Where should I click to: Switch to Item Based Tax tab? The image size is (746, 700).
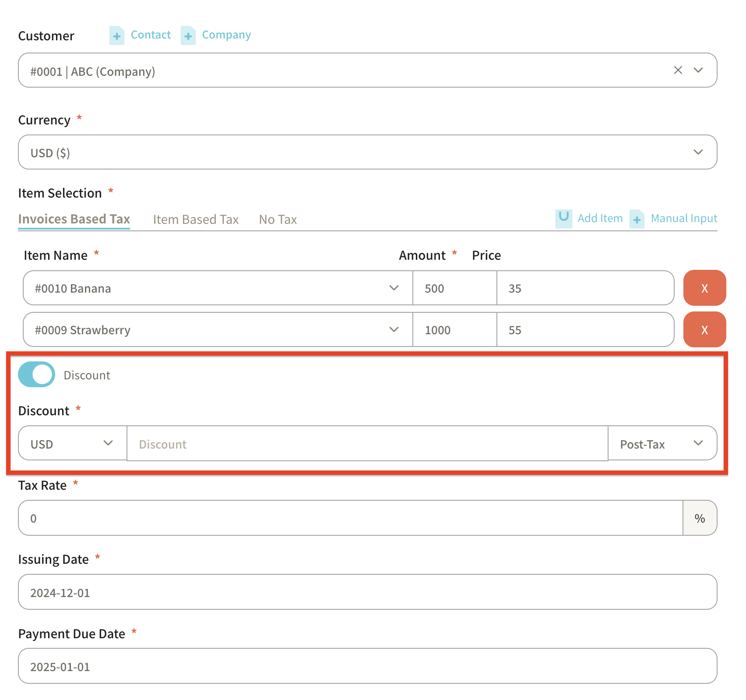pyautogui.click(x=196, y=219)
